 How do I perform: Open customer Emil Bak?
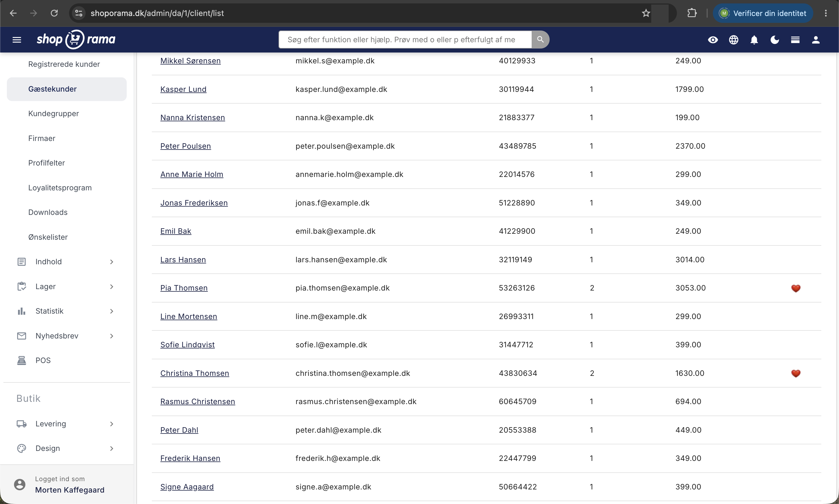point(176,231)
